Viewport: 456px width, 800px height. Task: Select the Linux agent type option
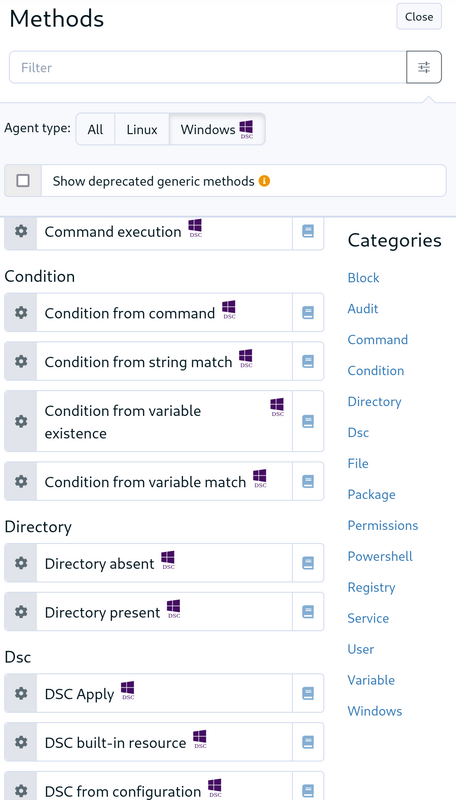142,130
